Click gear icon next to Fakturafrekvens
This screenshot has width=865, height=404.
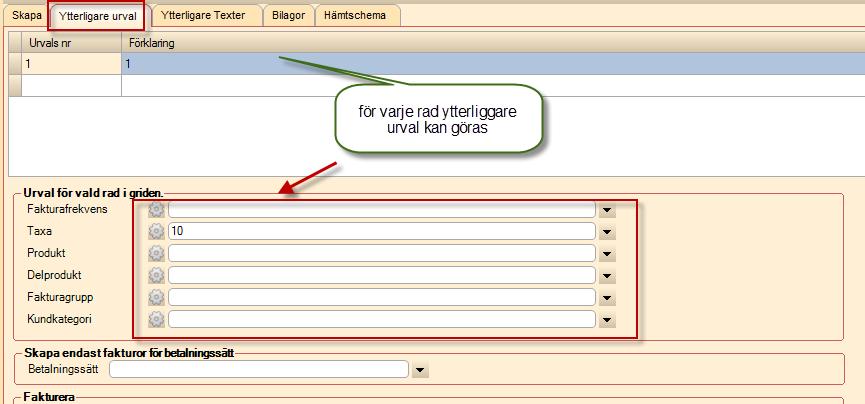tap(157, 209)
